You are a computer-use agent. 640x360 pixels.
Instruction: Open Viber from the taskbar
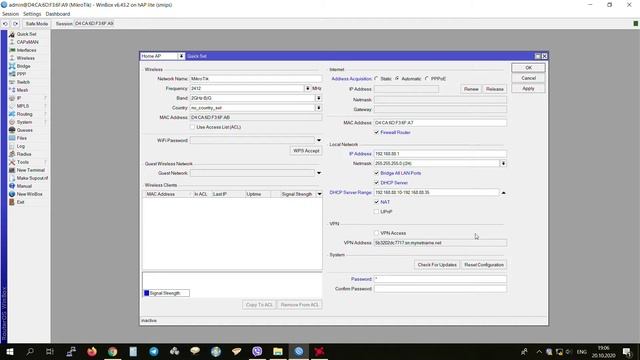(x=257, y=351)
